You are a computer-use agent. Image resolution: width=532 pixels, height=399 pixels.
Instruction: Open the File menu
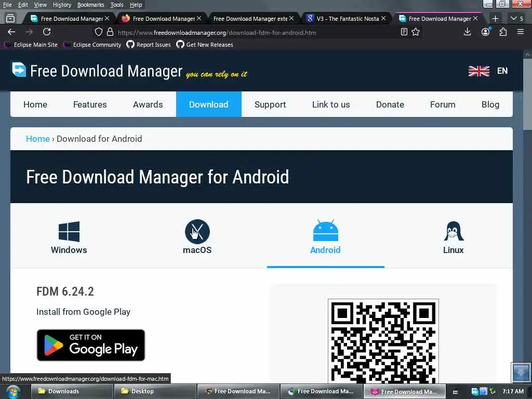coord(7,5)
